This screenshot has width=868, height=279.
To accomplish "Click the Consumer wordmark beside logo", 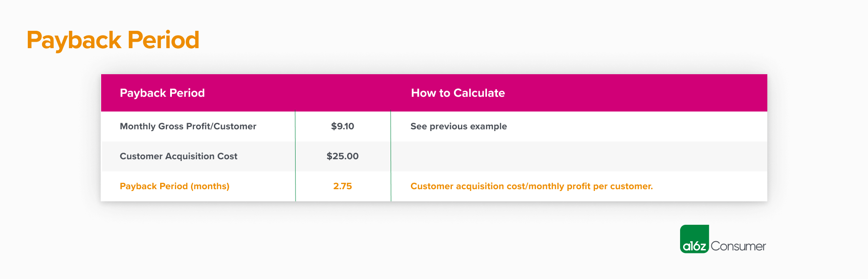I will (x=738, y=246).
